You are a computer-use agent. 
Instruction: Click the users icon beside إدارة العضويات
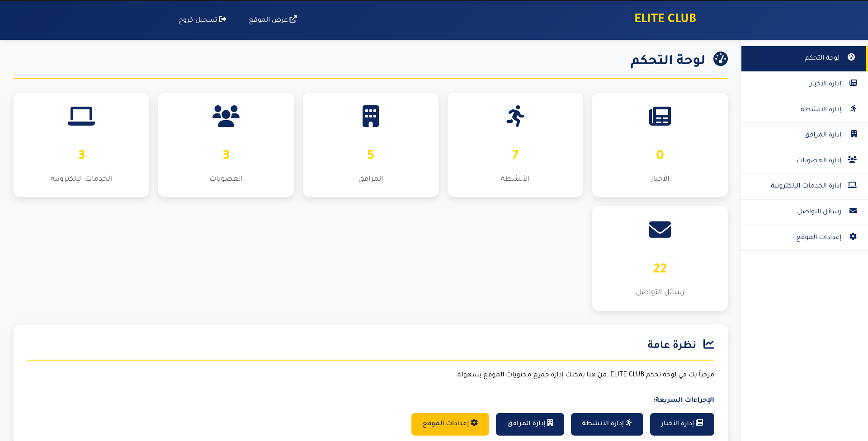tap(852, 160)
